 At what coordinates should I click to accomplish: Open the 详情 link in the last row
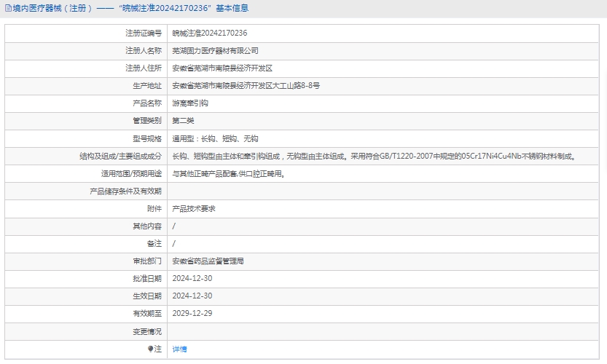[x=179, y=349]
